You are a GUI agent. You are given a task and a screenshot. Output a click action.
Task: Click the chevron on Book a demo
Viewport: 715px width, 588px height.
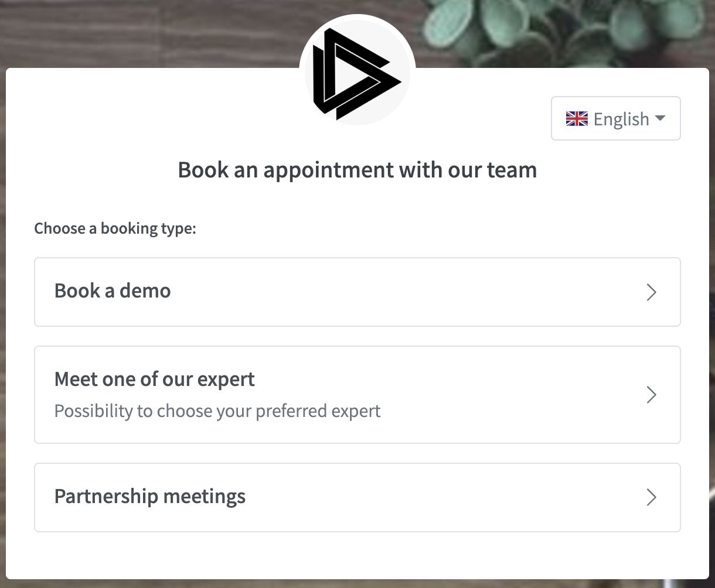(651, 292)
